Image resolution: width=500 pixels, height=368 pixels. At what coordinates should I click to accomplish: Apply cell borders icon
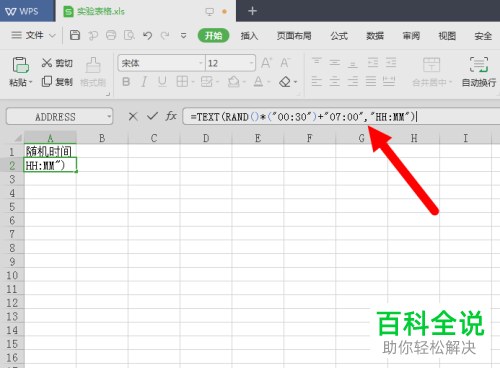182,81
